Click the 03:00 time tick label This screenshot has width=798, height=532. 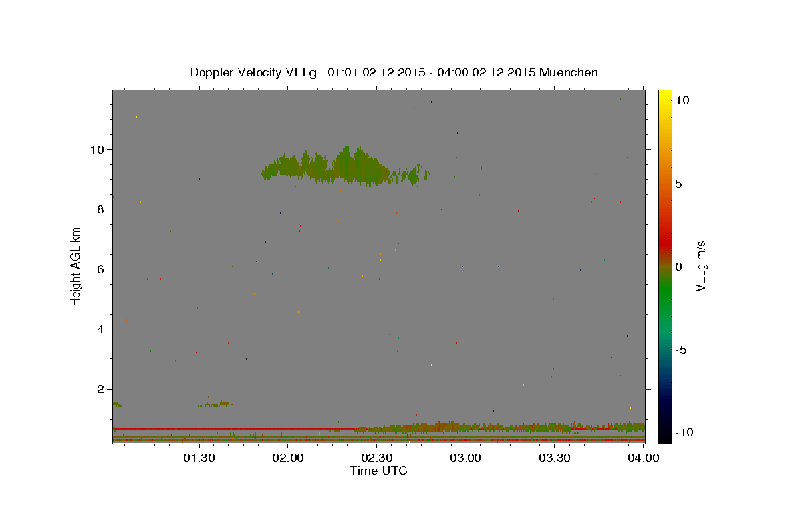[465, 458]
